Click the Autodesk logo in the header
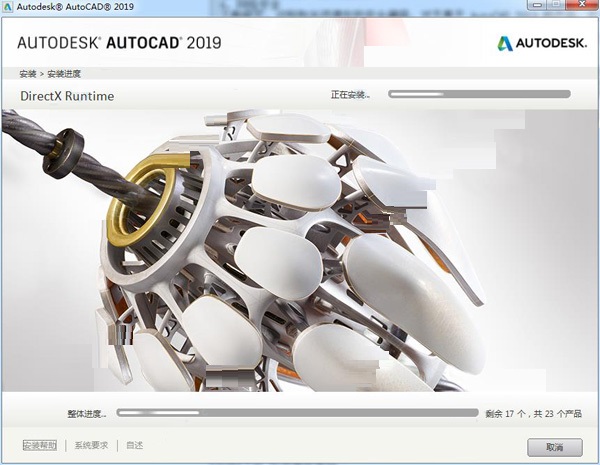Viewport: 600px width, 465px height. 540,43
